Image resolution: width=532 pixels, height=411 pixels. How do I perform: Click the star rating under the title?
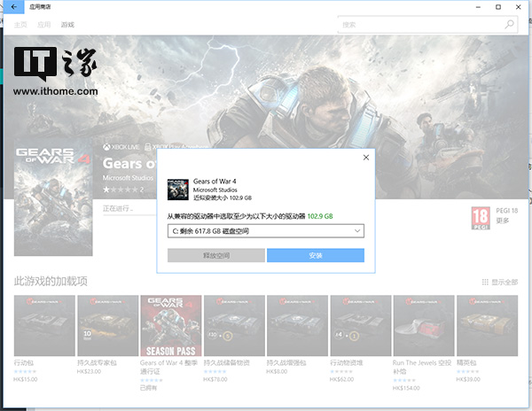click(x=123, y=190)
